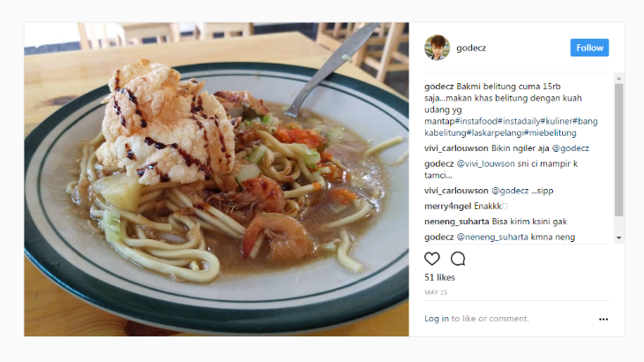
Task: Like the post with heart icon
Action: tap(431, 259)
